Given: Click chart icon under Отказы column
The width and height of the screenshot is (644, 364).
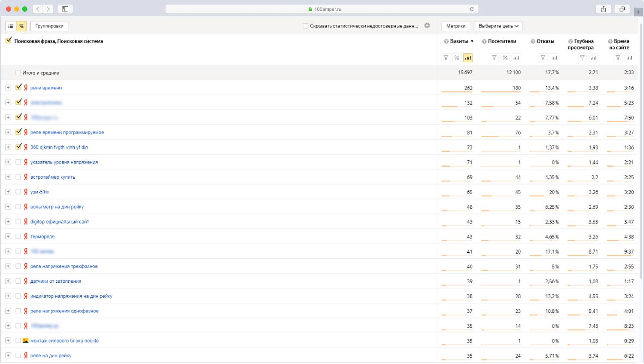Looking at the screenshot, I should tap(554, 58).
